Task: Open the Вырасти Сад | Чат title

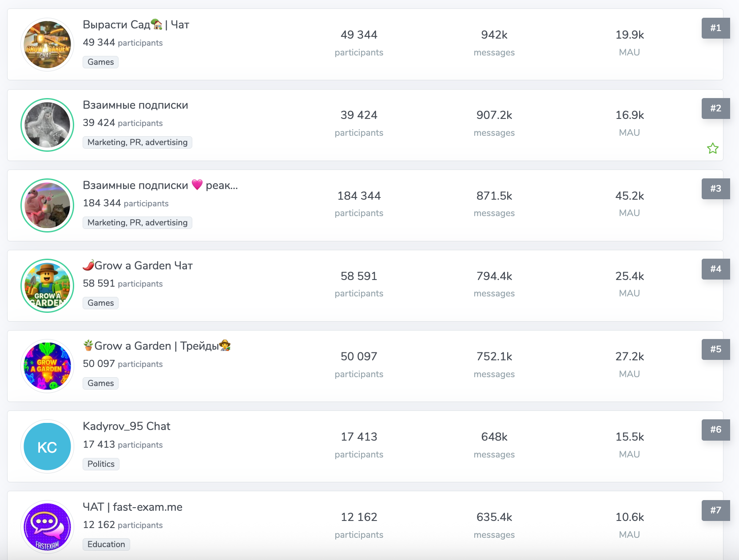Action: click(x=136, y=24)
